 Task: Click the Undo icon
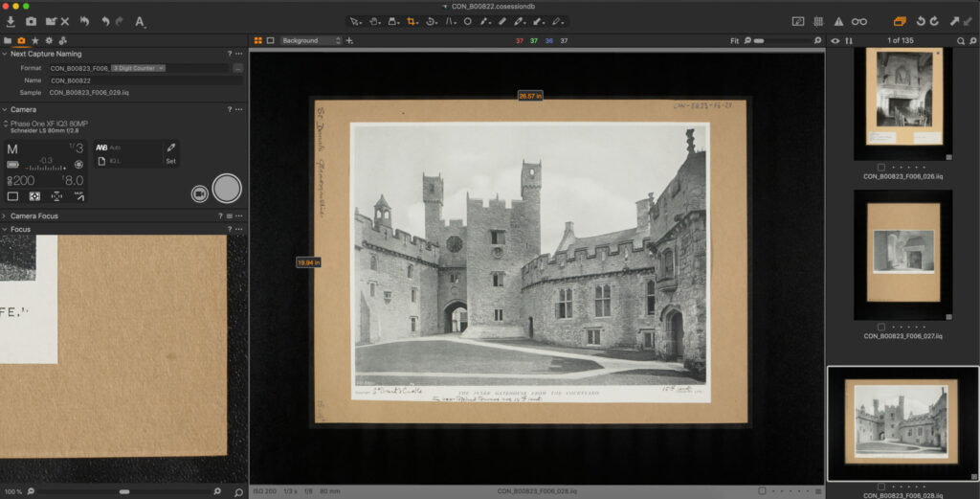(x=105, y=21)
